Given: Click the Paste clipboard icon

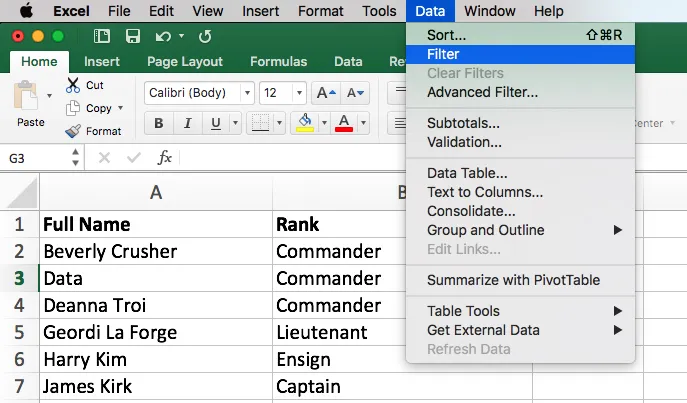Looking at the screenshot, I should [25, 95].
